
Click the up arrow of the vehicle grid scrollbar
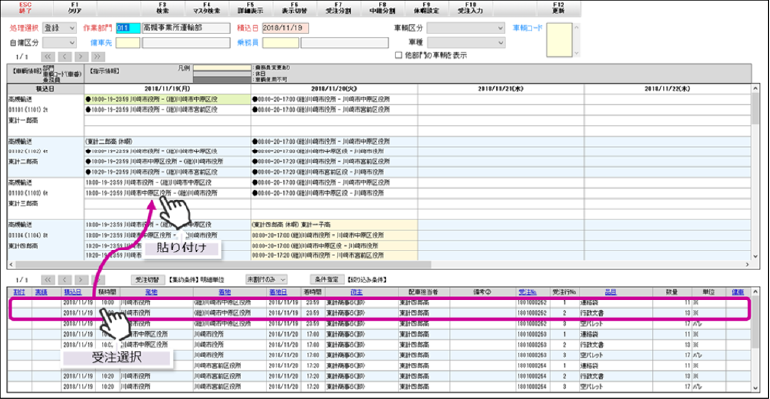click(755, 88)
